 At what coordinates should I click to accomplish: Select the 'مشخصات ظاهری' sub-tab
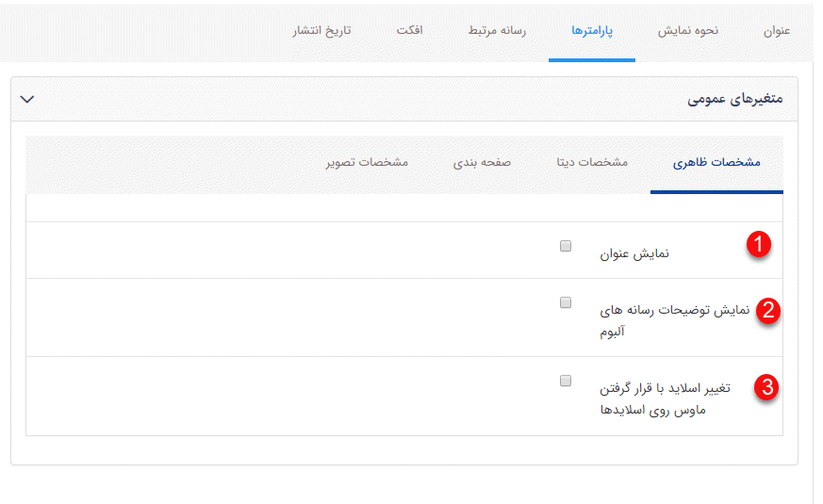pyautogui.click(x=716, y=162)
